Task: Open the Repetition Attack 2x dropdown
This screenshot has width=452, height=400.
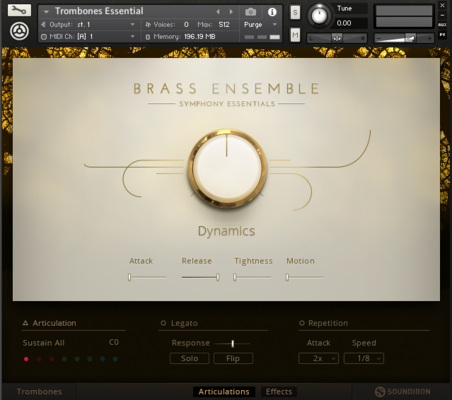Action: point(318,358)
